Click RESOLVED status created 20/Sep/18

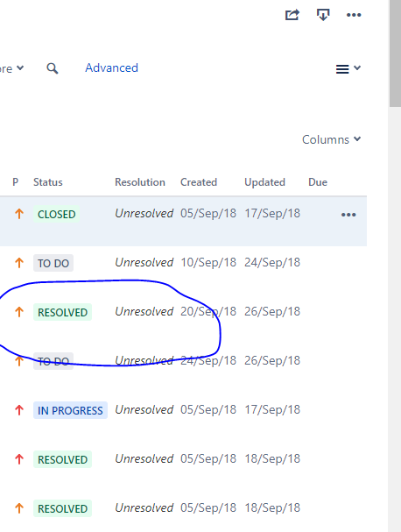coord(63,312)
